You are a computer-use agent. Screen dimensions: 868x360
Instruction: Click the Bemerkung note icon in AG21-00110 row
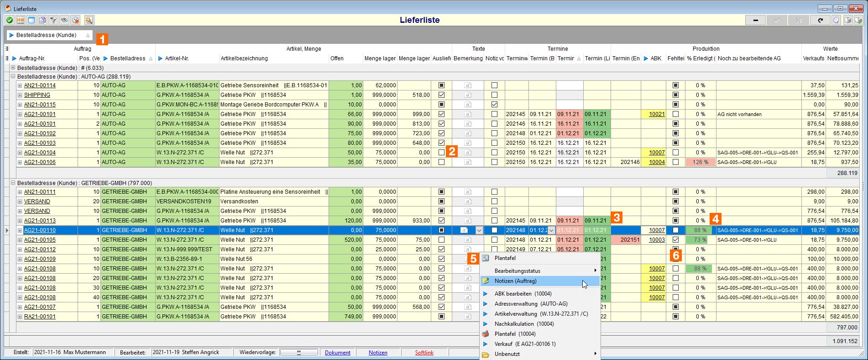464,230
